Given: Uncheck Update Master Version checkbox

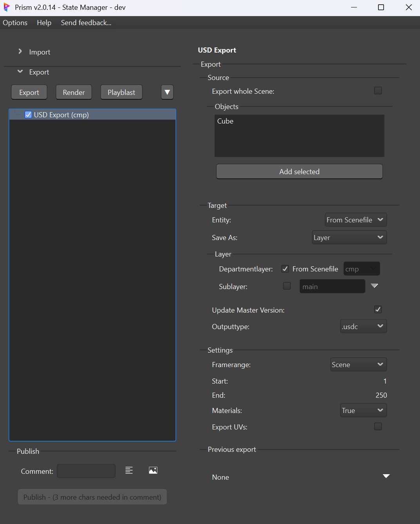Looking at the screenshot, I should [x=378, y=309].
